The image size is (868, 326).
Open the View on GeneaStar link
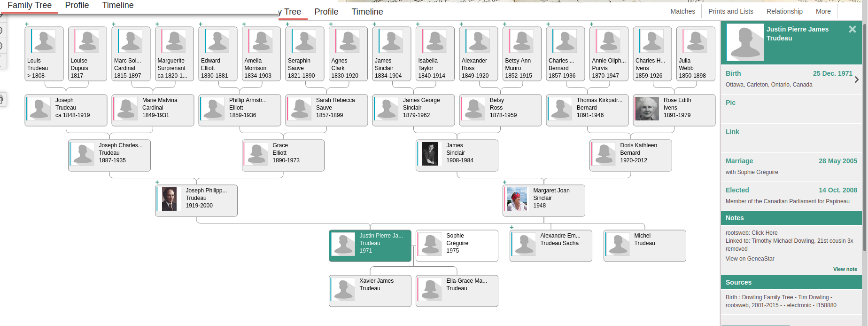pyautogui.click(x=750, y=259)
